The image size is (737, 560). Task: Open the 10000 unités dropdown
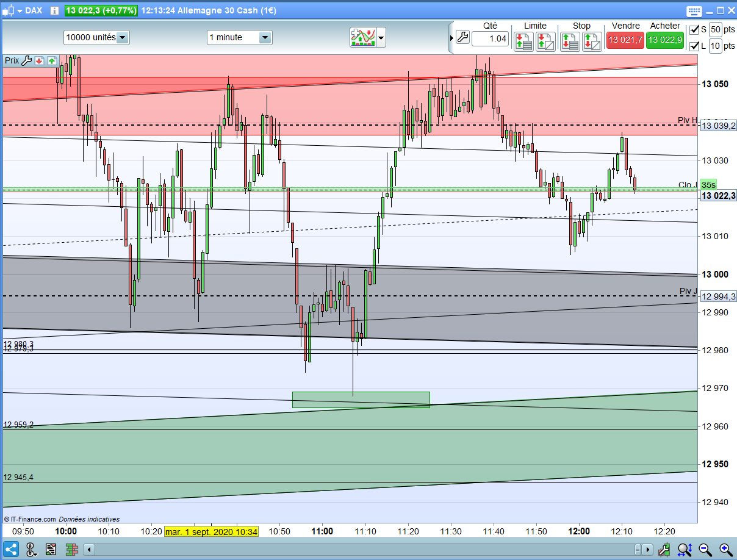96,37
